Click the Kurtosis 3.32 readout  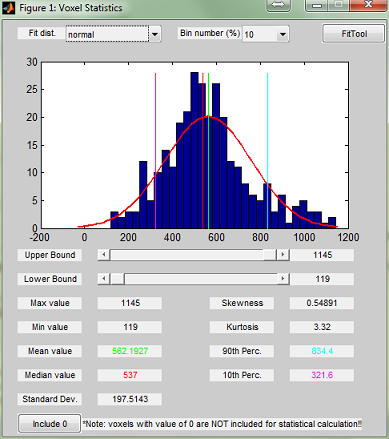point(322,327)
